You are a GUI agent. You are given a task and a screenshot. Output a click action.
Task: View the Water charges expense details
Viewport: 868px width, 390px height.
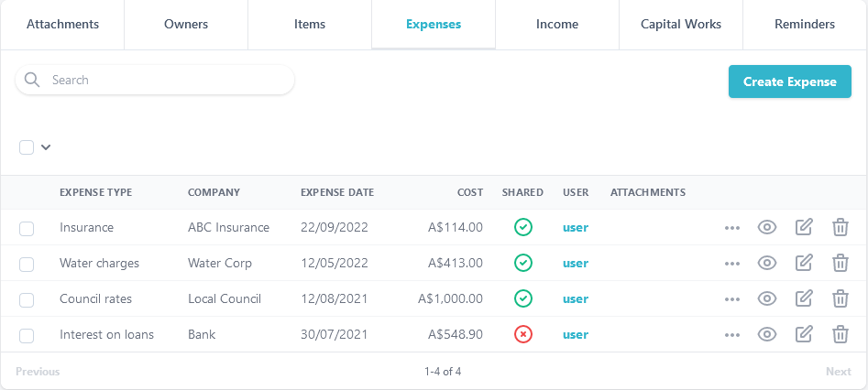pos(767,264)
